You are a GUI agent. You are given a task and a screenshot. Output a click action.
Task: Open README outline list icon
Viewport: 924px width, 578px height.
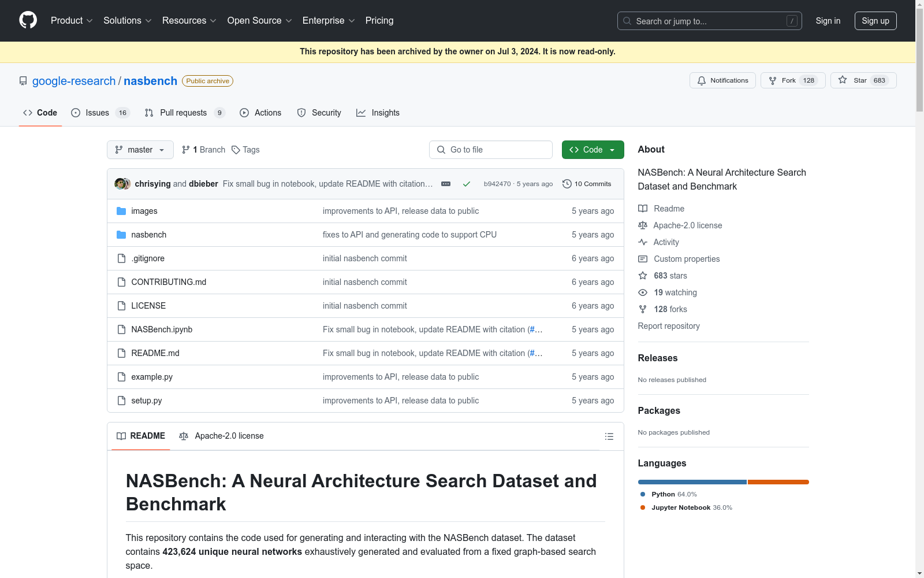609,436
